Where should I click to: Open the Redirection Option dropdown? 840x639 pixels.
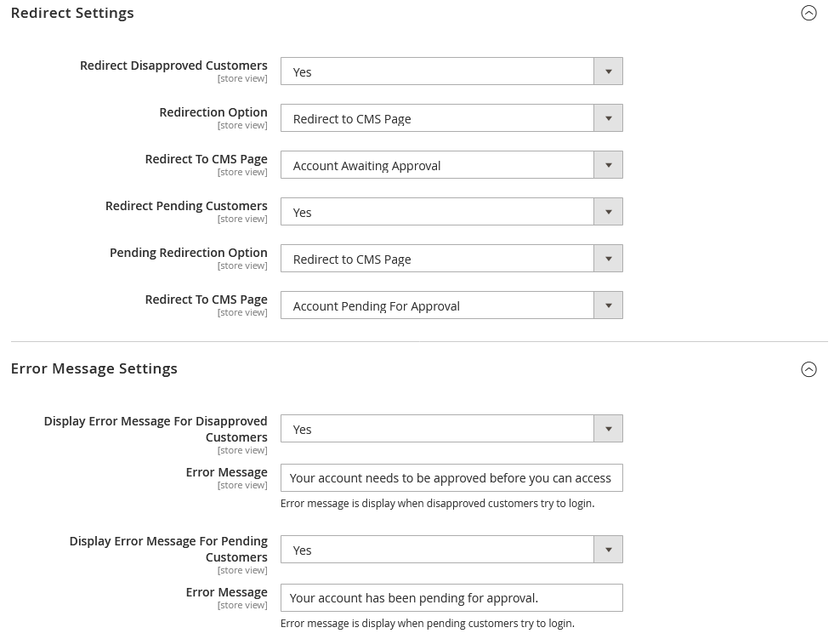tap(451, 118)
